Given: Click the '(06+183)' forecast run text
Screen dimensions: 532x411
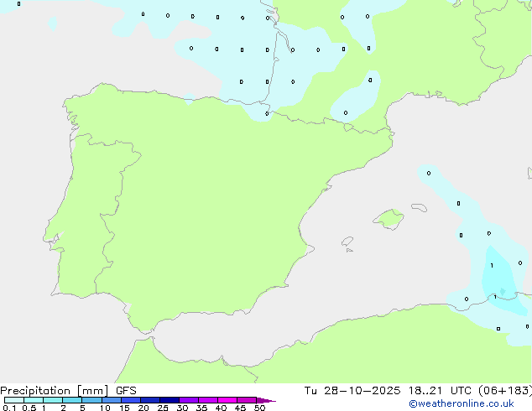Looking at the screenshot, I should 505,391.
